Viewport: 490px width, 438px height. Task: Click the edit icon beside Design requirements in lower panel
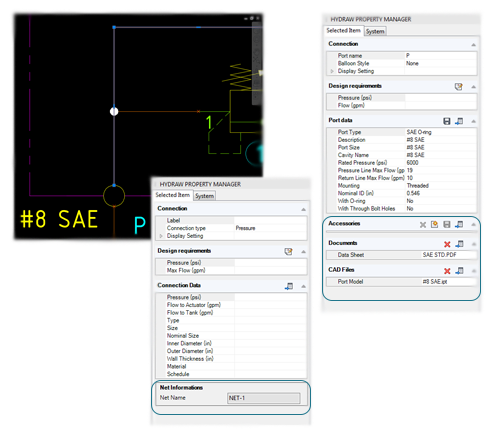(x=288, y=252)
